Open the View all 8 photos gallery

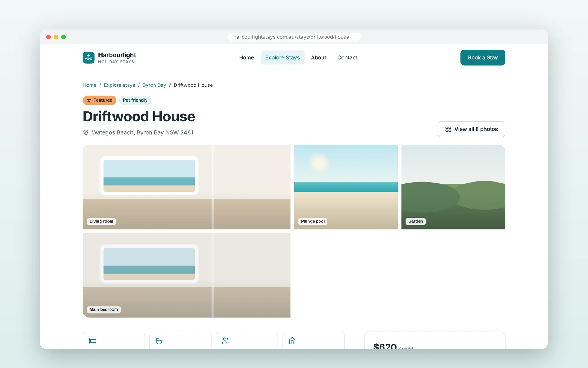point(471,129)
